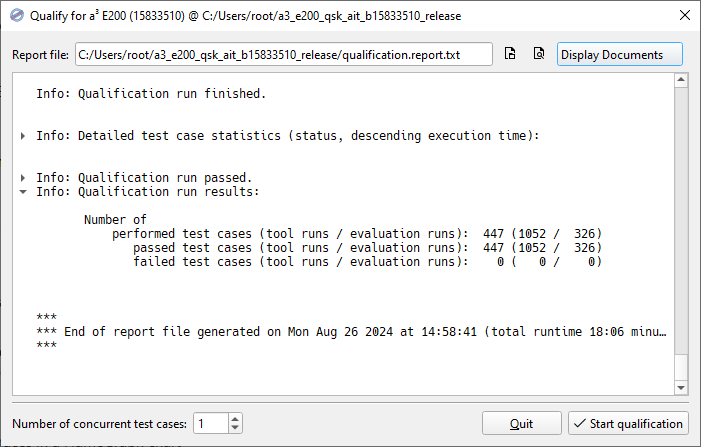Expand the Qualification run passed entry
This screenshot has width=701, height=447.
click(x=23, y=178)
